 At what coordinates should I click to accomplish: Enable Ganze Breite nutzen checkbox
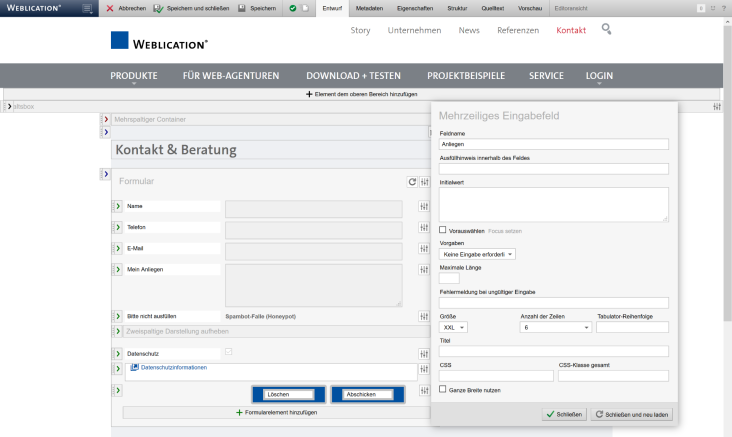pos(443,389)
